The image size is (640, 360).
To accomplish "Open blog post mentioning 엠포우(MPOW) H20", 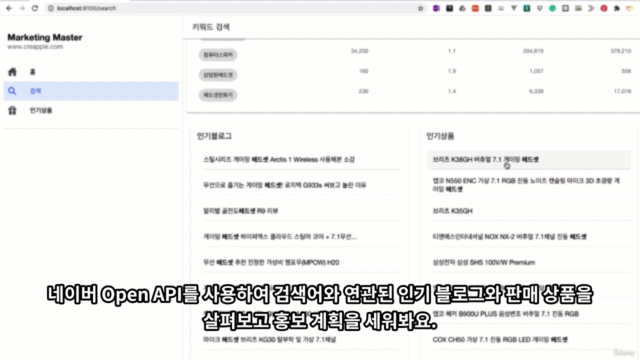I will coord(271,262).
